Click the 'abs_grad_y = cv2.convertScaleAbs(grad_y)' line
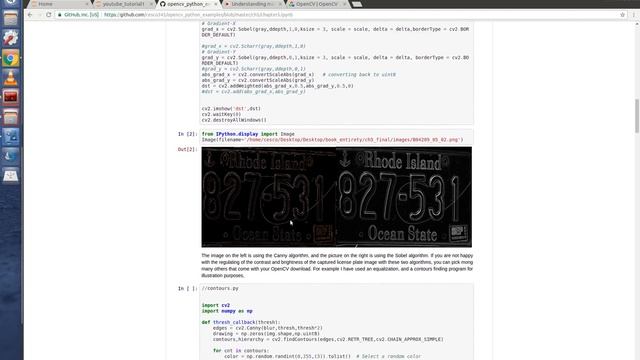The height and width of the screenshot is (360, 640). 258,80
